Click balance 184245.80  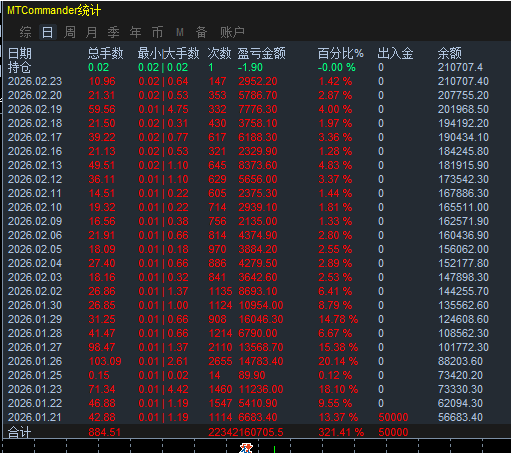[x=463, y=151]
